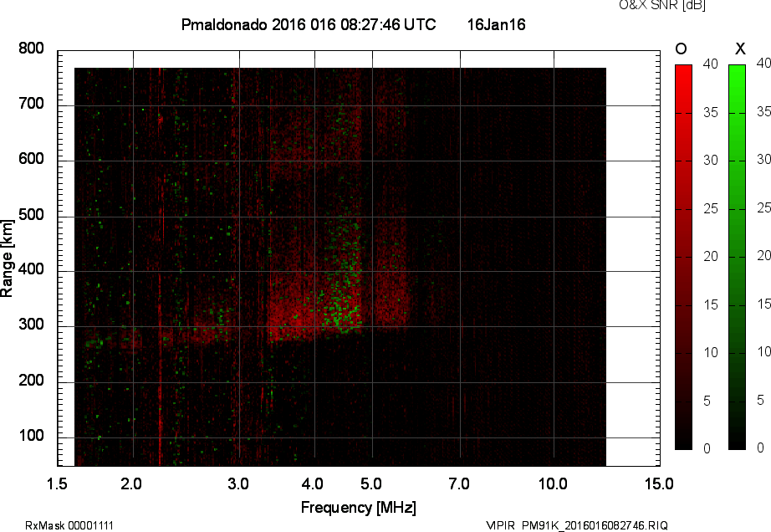The width and height of the screenshot is (771, 532).
Task: Click the x-axis tick label '3.0'
Action: (238, 483)
